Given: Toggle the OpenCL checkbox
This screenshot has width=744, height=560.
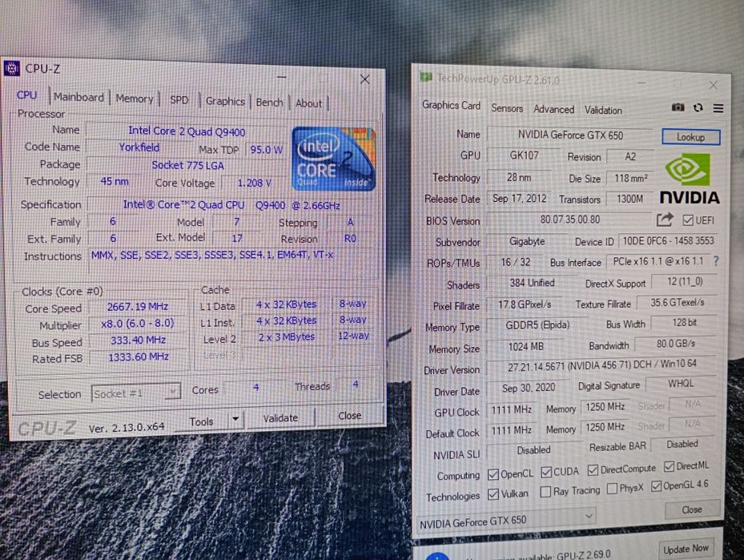Looking at the screenshot, I should tap(493, 473).
